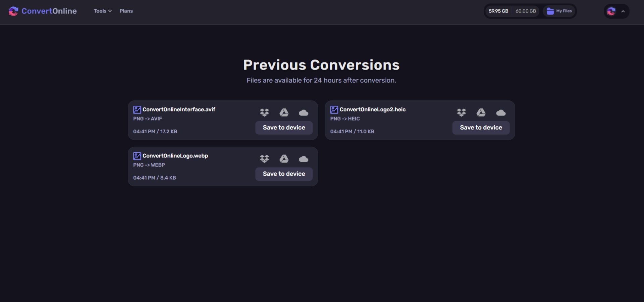This screenshot has width=644, height=302.
Task: Upload ConvertOnlineLogo2.heic to Google Drive
Action: click(481, 112)
